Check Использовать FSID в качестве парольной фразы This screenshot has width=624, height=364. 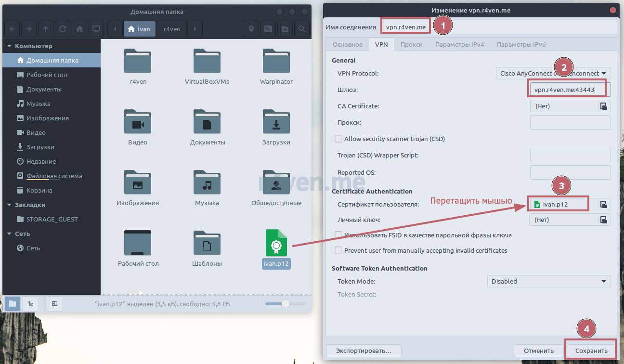338,235
